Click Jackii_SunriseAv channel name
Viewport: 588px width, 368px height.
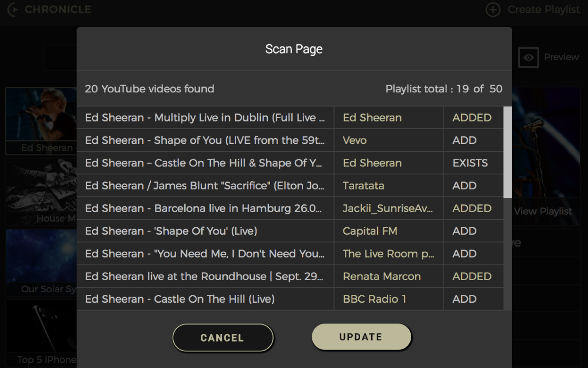tap(388, 208)
